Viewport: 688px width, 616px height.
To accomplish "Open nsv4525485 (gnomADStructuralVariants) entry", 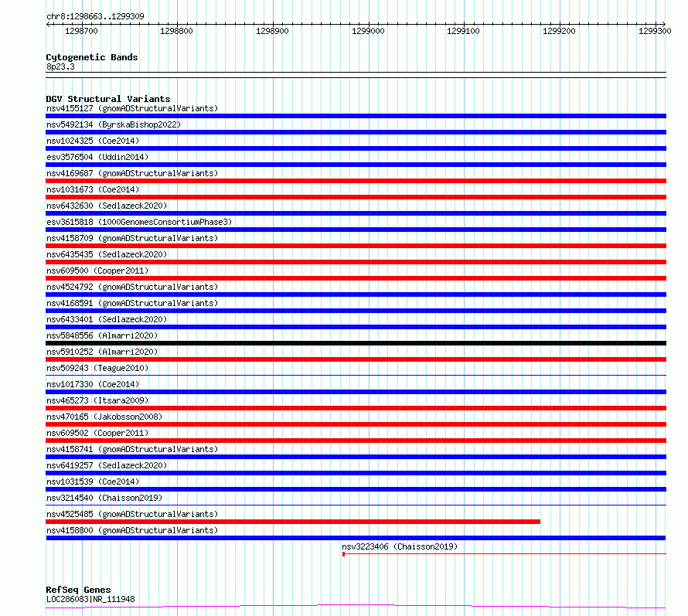I will click(x=132, y=514).
